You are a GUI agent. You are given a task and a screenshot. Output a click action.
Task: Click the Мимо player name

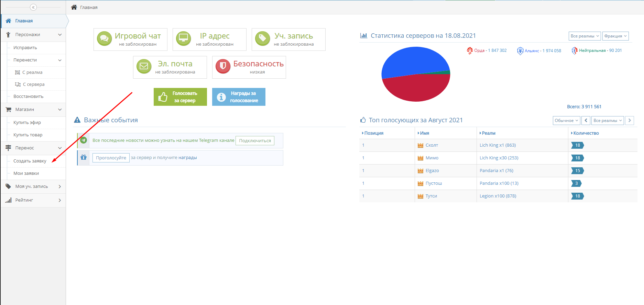432,158
